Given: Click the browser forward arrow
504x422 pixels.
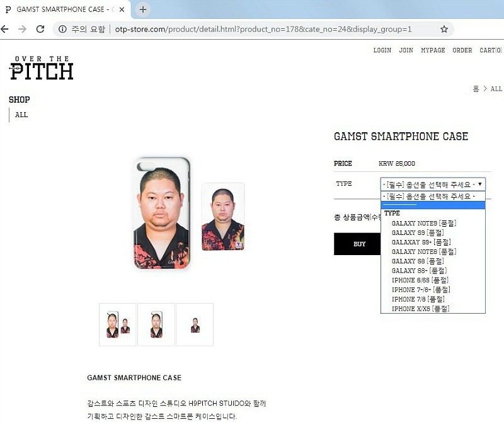Looking at the screenshot, I should point(22,29).
